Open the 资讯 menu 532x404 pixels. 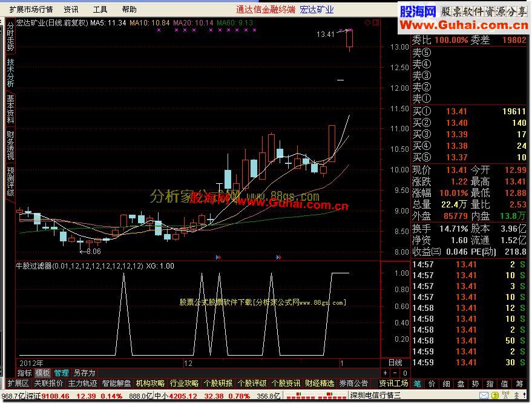(x=71, y=9)
